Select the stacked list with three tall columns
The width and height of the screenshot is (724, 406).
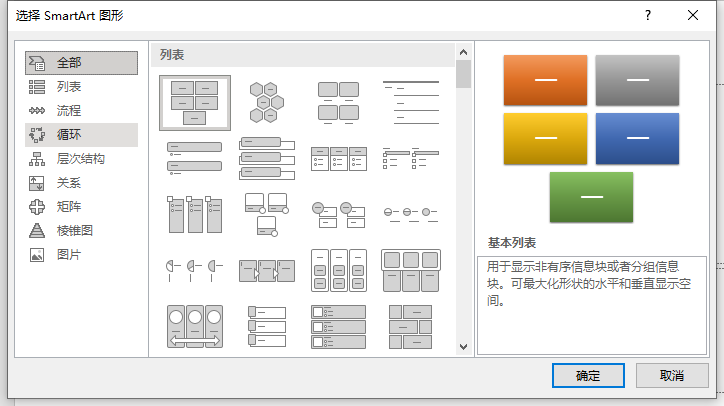click(194, 214)
